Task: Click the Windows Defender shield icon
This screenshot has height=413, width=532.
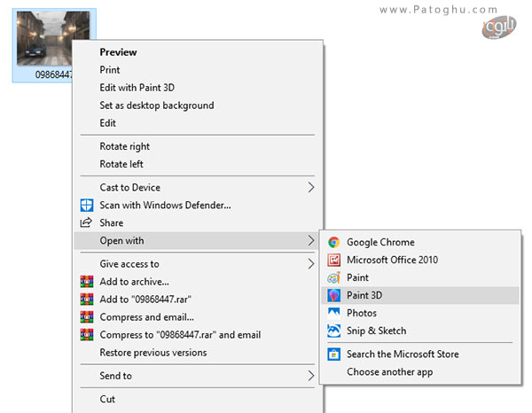Action: 87,205
